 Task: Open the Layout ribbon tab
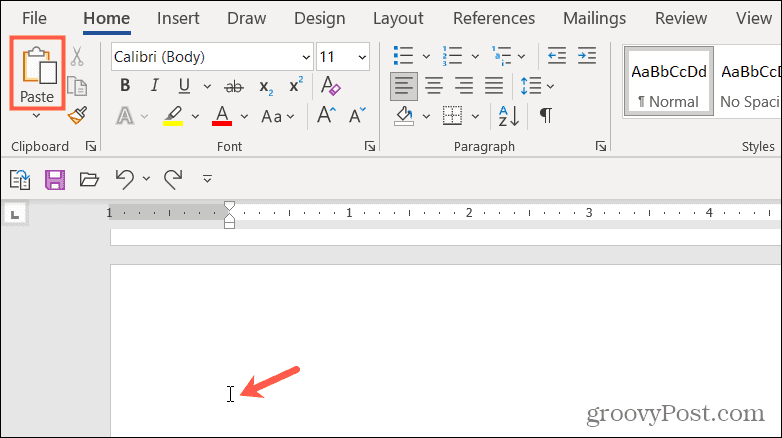398,18
